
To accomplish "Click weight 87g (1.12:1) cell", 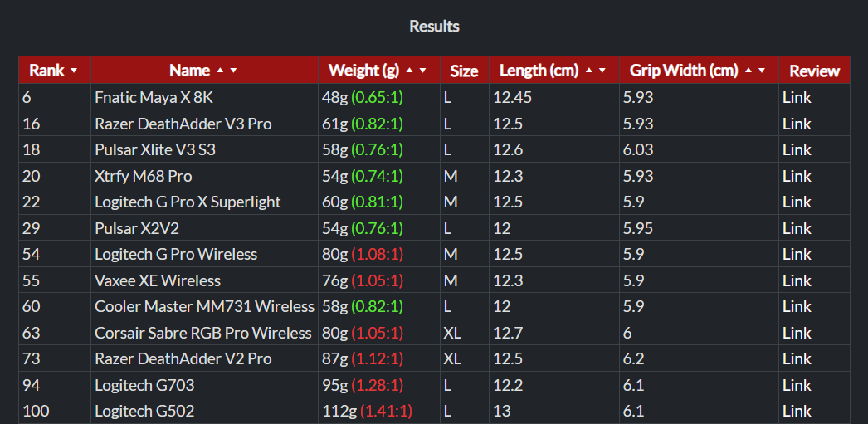I will click(x=379, y=358).
